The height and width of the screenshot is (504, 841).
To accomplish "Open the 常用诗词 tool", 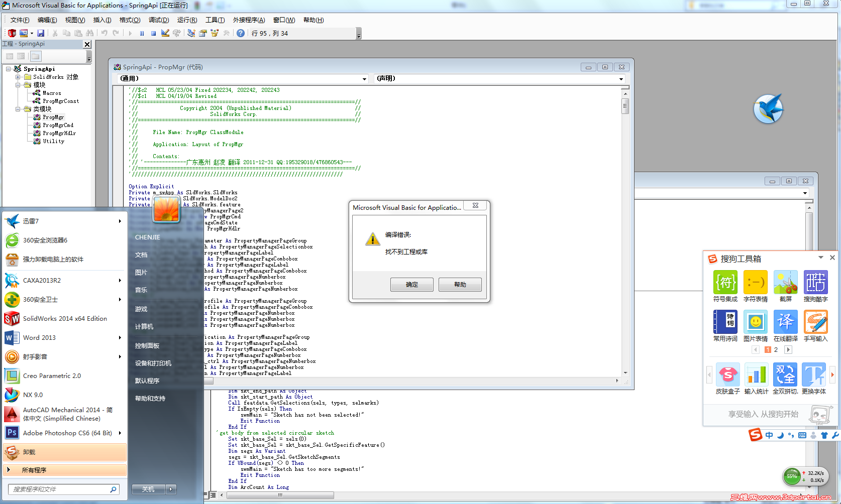I will [x=725, y=326].
